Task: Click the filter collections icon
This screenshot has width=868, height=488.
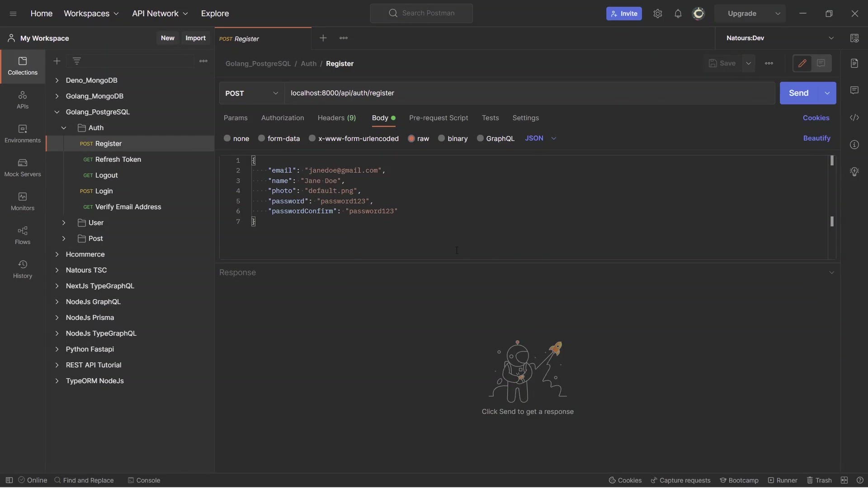Action: (77, 61)
